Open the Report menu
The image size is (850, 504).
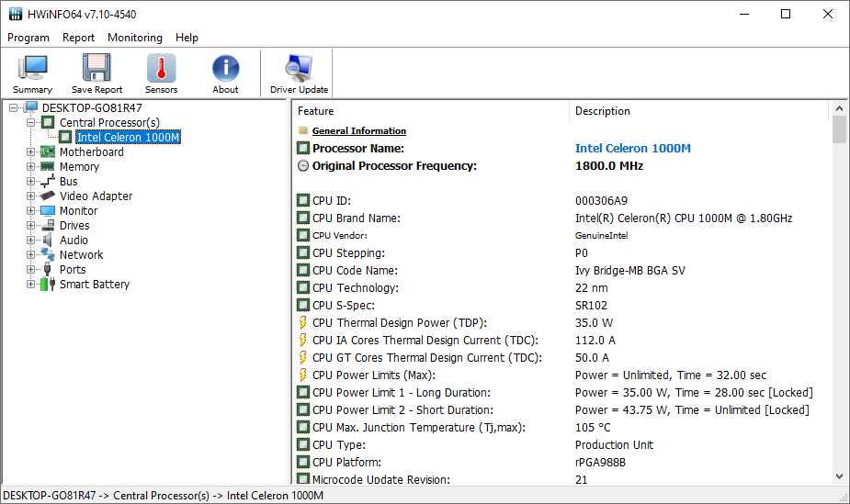click(78, 38)
